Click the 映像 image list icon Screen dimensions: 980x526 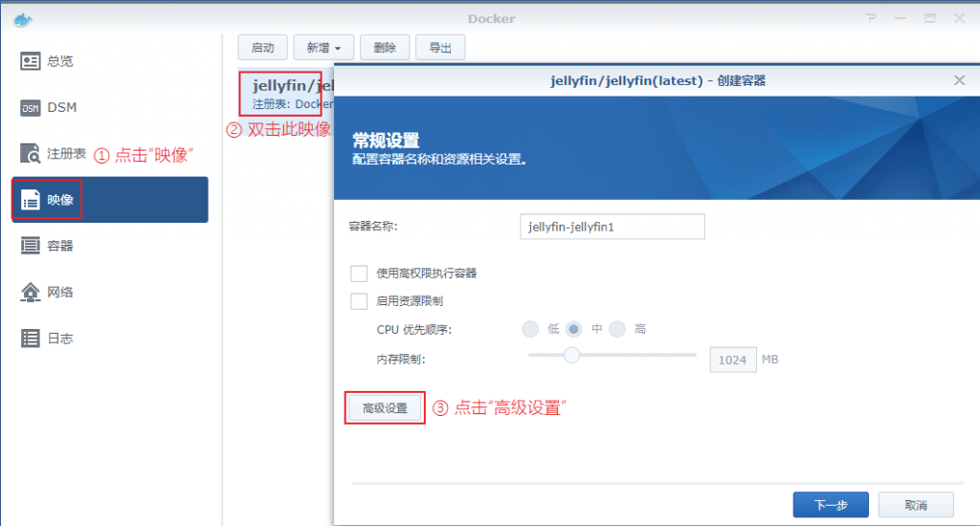tap(31, 200)
